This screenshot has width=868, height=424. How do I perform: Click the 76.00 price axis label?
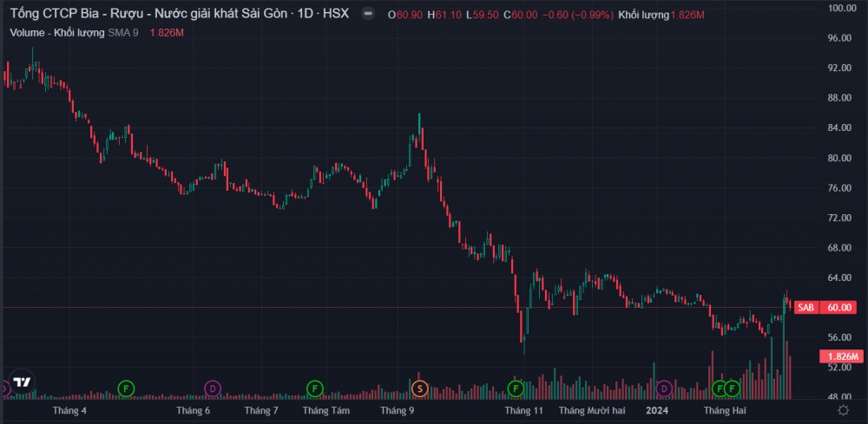tap(838, 188)
